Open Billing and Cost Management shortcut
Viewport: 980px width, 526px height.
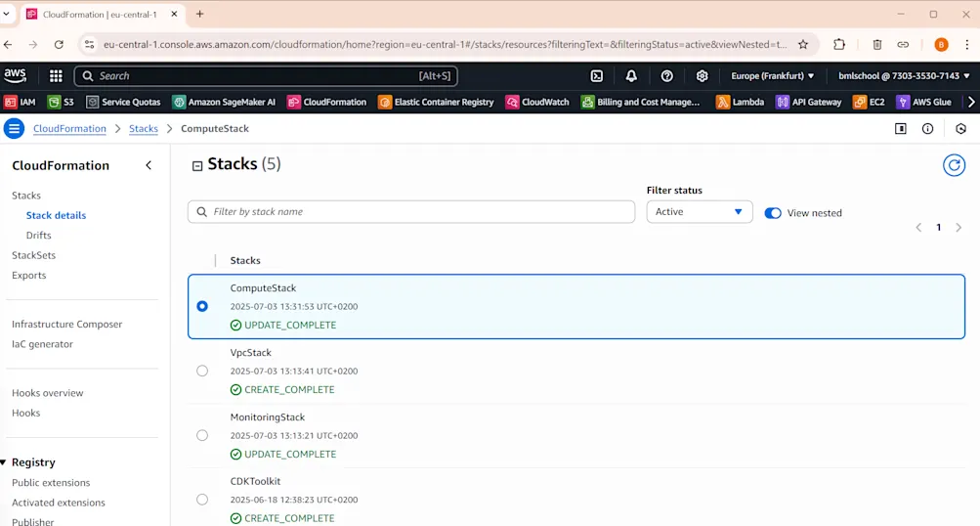pyautogui.click(x=641, y=102)
